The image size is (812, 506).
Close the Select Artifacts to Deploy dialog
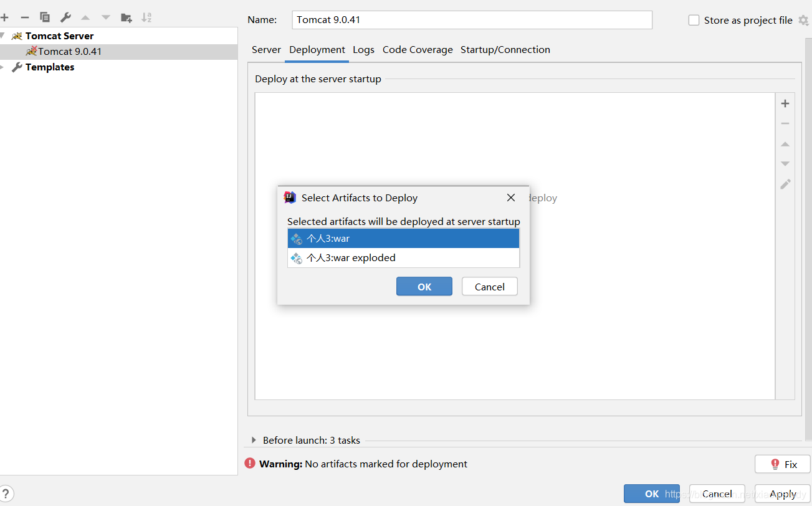(x=511, y=198)
